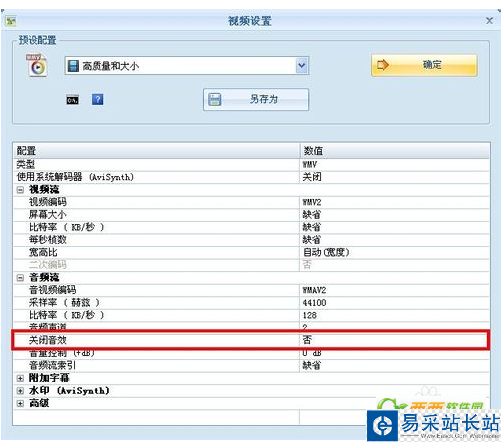Screen dimensions: 501x442
Task: Select the 音频流索引 row
Action: (x=251, y=365)
